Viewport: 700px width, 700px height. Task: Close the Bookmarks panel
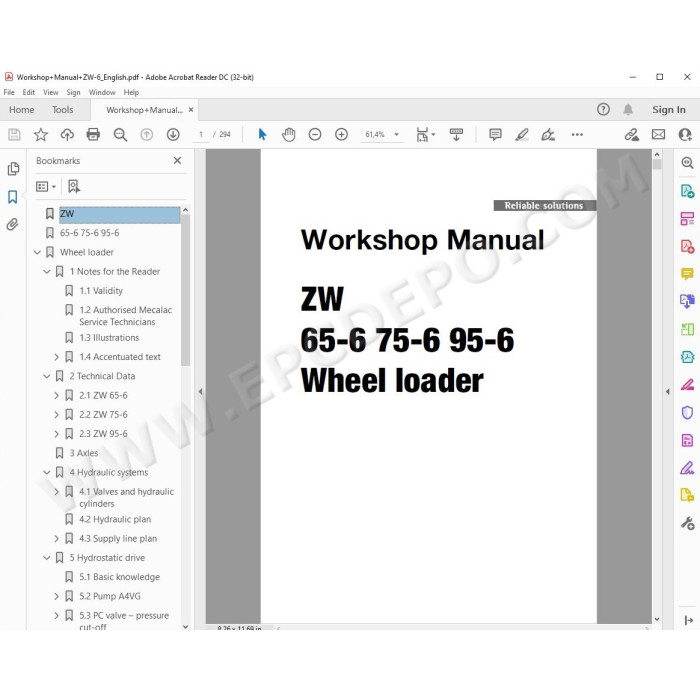[177, 160]
